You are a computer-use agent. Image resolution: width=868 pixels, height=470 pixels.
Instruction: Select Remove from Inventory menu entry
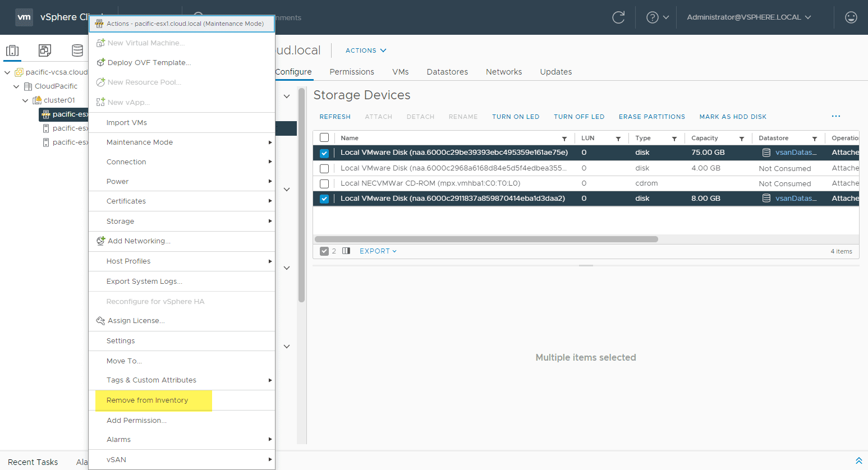148,400
